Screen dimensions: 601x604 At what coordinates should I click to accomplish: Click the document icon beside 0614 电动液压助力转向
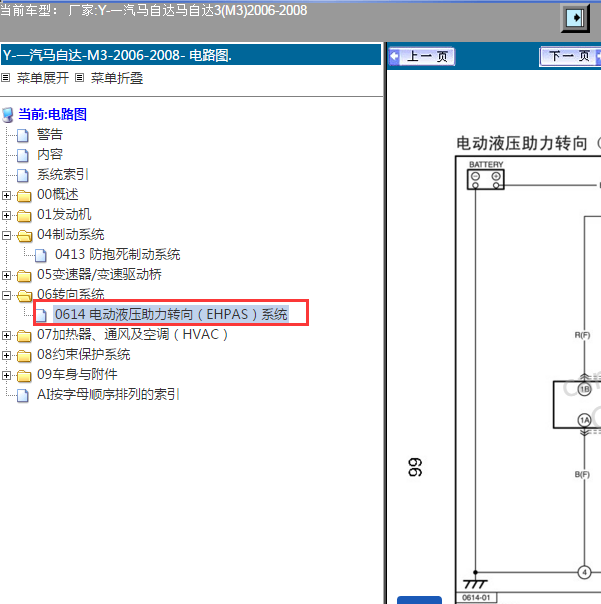(40, 315)
